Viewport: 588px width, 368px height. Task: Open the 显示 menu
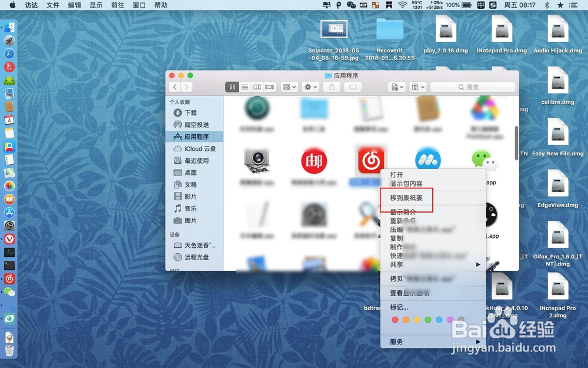pyautogui.click(x=96, y=5)
